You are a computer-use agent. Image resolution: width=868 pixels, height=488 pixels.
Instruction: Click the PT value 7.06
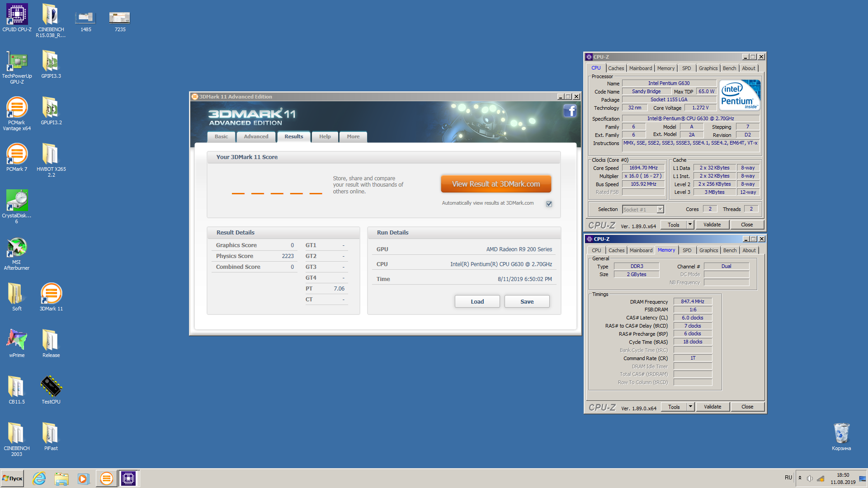(x=339, y=289)
